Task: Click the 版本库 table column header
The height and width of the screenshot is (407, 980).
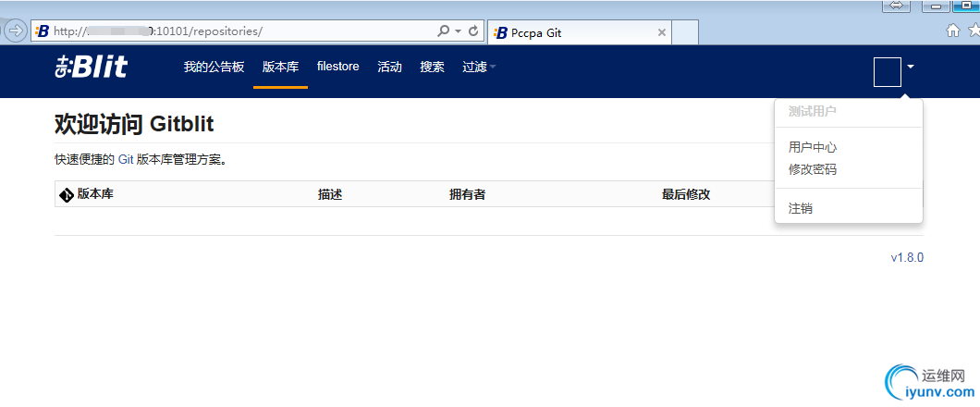Action: tap(95, 194)
